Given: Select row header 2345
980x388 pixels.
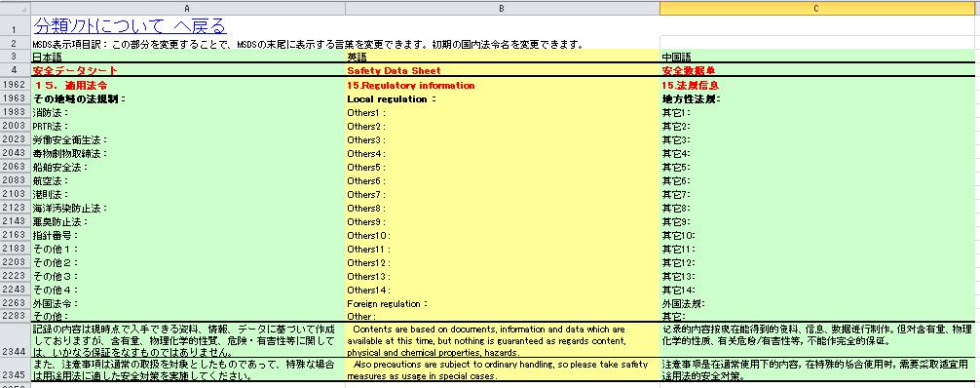Looking at the screenshot, I should 15,369.
